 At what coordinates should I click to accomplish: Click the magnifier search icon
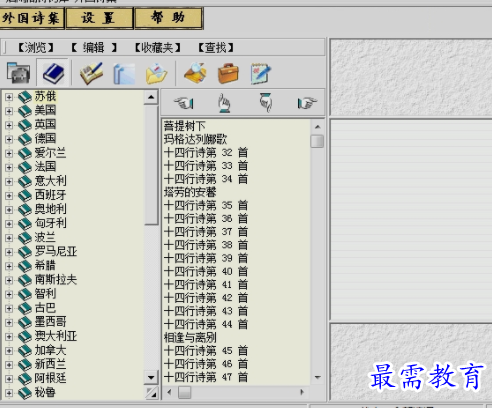pyautogui.click(x=195, y=72)
